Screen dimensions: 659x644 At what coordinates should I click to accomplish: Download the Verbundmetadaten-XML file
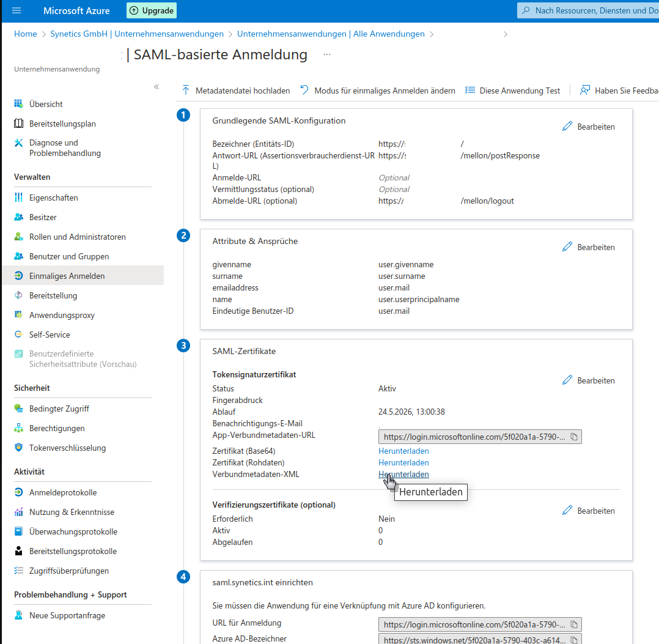point(403,474)
